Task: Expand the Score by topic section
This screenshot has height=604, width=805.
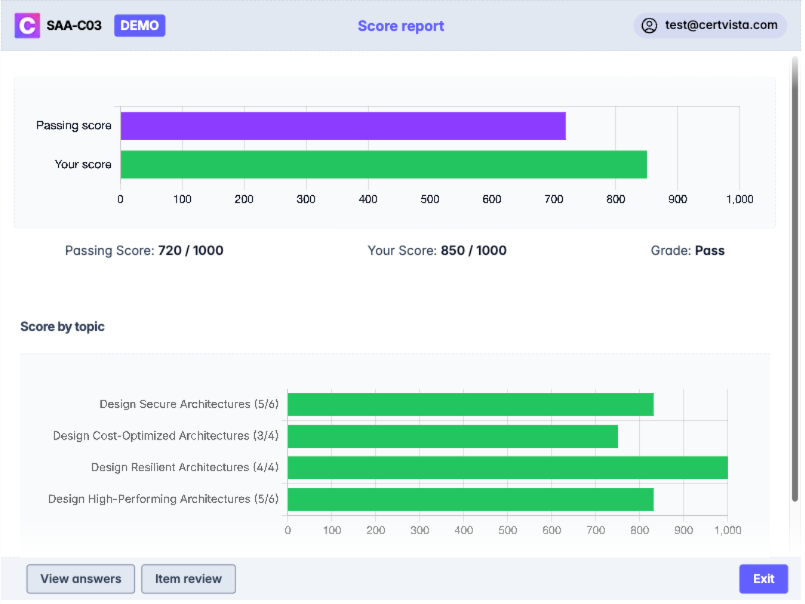Action: pos(62,327)
